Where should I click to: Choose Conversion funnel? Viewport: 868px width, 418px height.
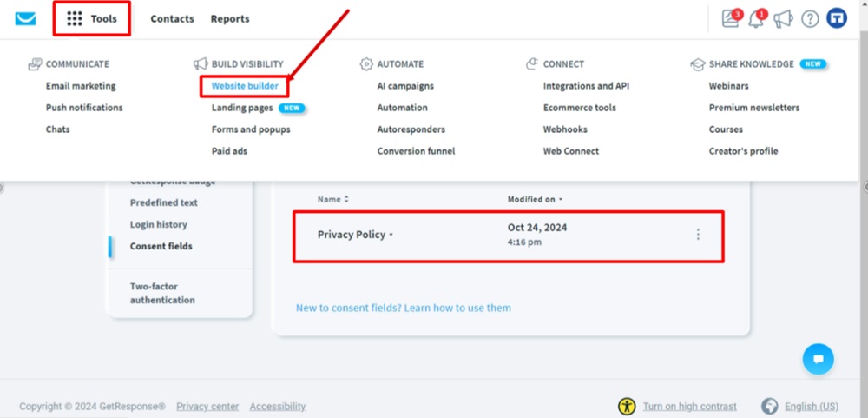(x=417, y=151)
